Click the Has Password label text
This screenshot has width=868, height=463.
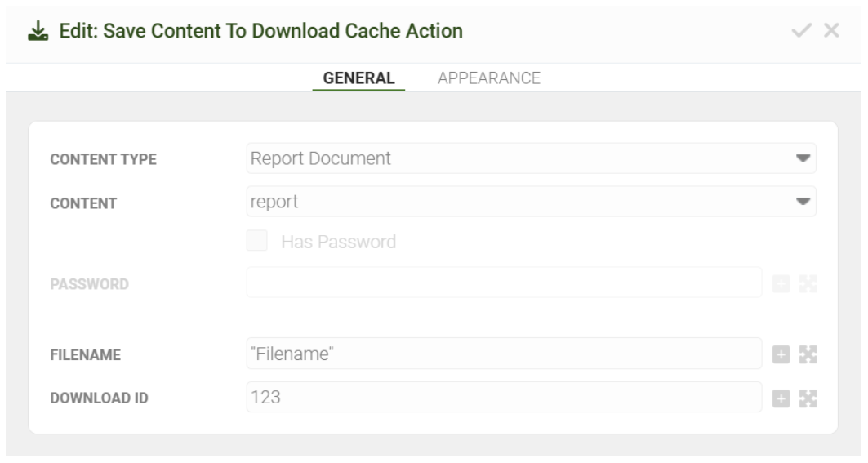[x=338, y=242]
